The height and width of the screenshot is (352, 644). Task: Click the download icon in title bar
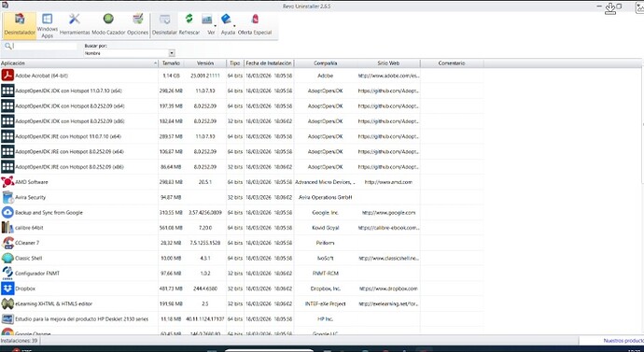[x=610, y=8]
